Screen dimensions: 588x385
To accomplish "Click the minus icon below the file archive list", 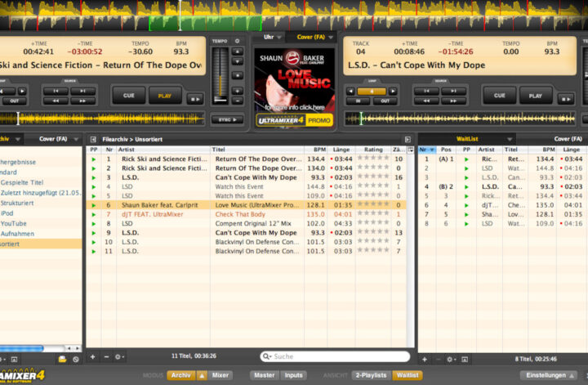I will pos(105,357).
